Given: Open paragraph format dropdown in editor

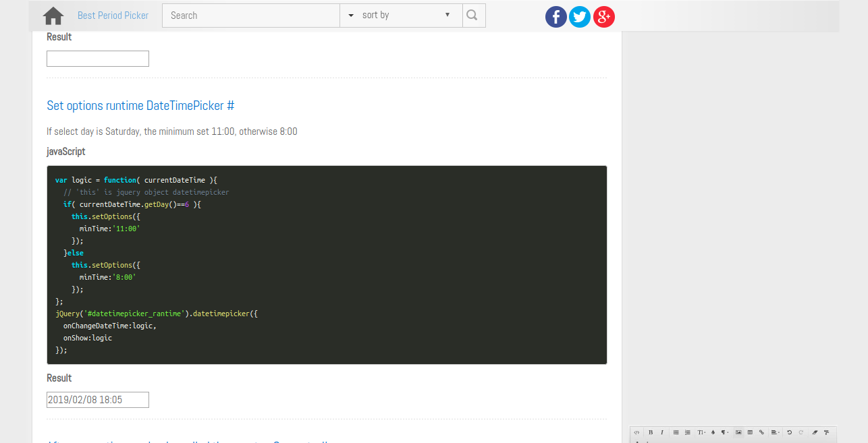Looking at the screenshot, I should [724, 432].
